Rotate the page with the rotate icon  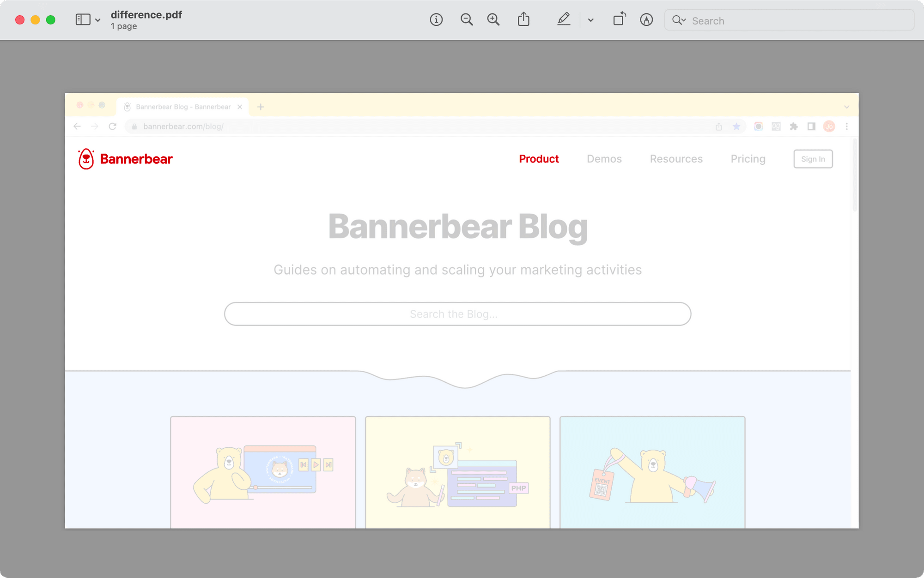620,19
